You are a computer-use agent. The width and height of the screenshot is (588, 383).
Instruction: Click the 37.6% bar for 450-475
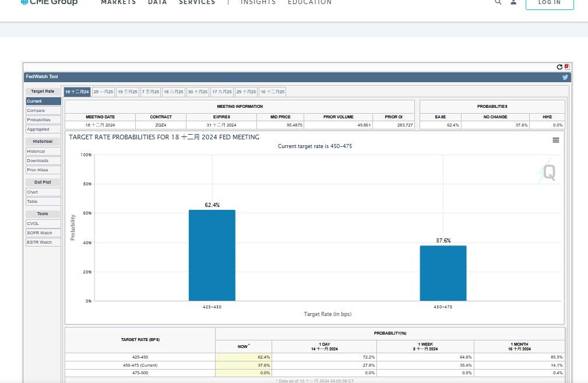point(443,273)
